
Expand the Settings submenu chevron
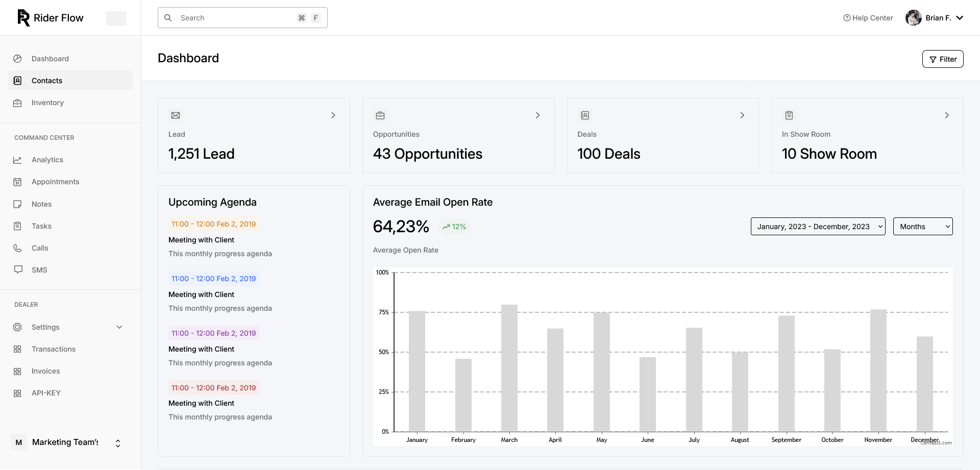119,327
